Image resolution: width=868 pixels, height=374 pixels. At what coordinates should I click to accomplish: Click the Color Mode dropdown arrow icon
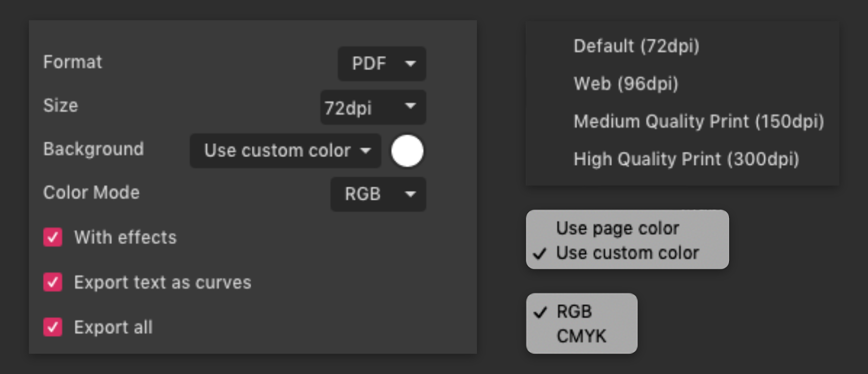click(411, 194)
